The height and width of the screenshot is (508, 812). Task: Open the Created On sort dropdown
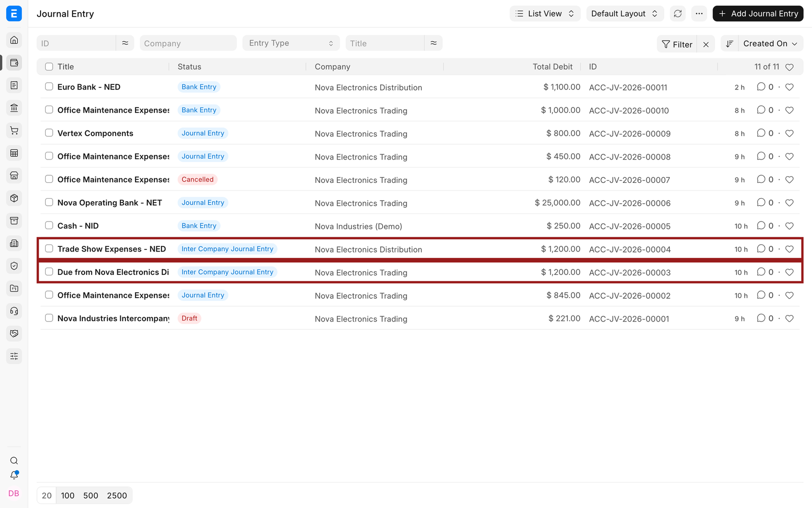[x=770, y=44]
